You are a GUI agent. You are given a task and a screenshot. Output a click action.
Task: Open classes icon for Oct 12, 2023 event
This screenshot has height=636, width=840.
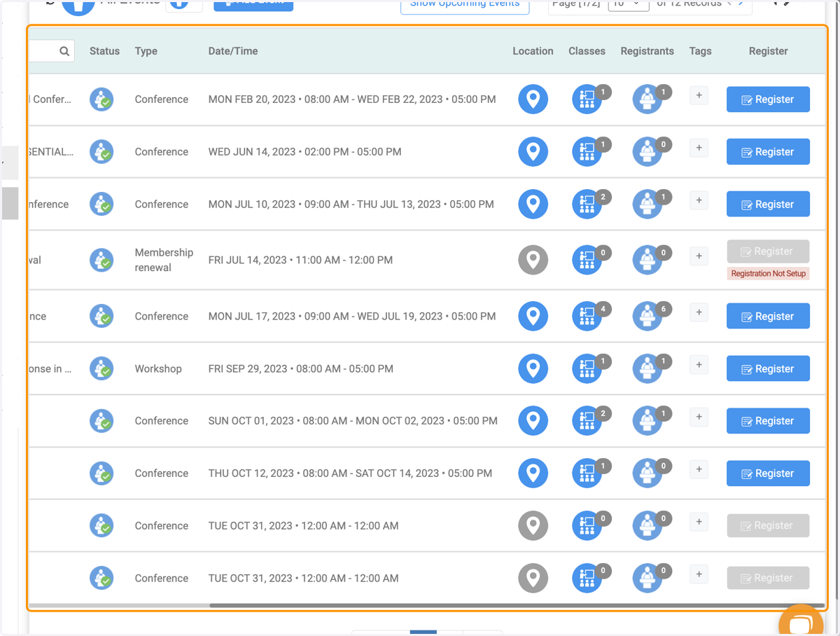point(587,473)
